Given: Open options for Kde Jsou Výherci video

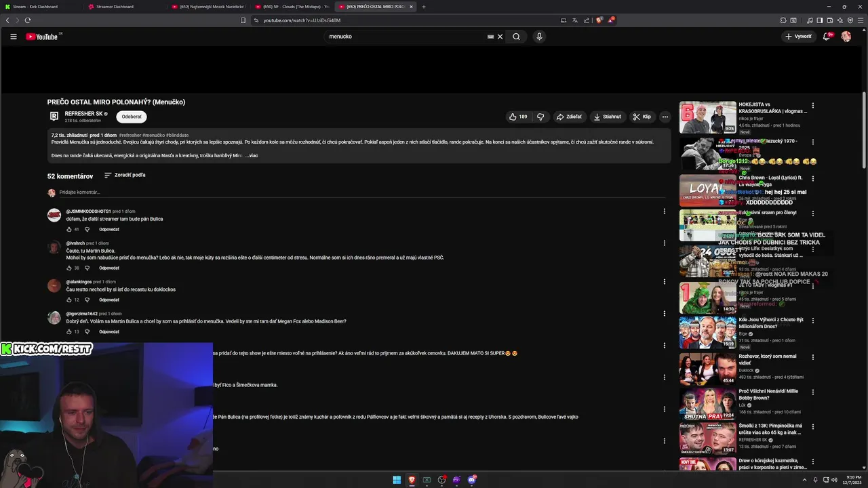Looking at the screenshot, I should (812, 320).
